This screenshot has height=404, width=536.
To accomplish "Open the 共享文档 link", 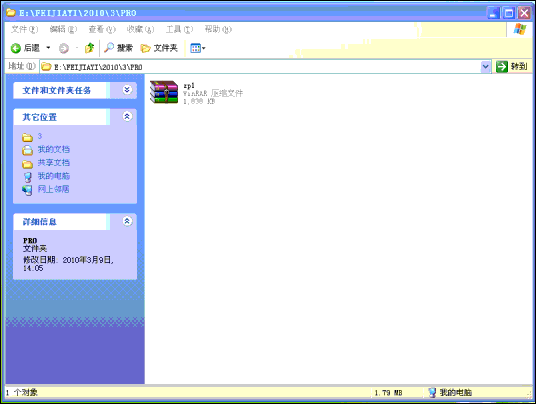I will [x=54, y=162].
